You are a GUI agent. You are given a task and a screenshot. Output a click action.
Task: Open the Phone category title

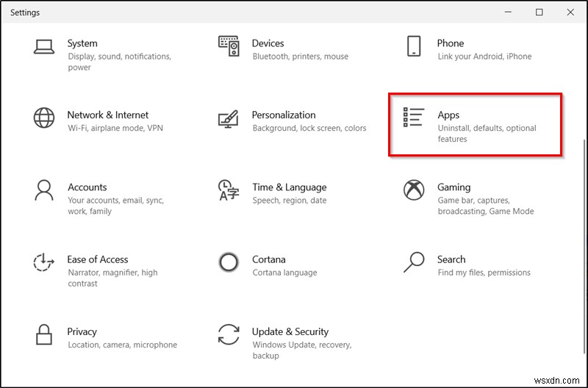(x=451, y=43)
